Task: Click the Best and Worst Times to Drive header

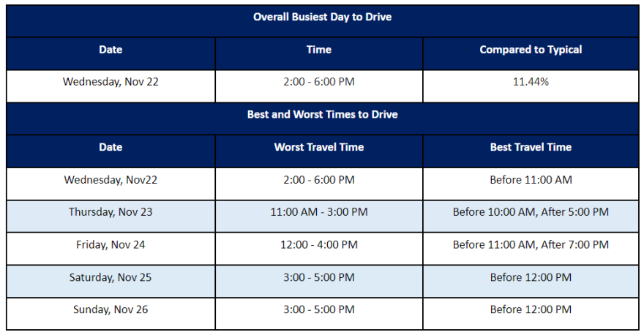Action: 323,115
